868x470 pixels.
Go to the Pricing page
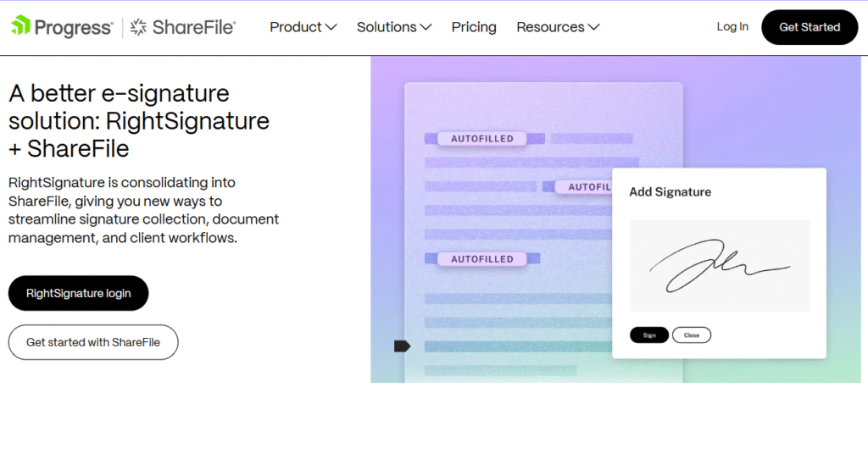click(x=474, y=27)
